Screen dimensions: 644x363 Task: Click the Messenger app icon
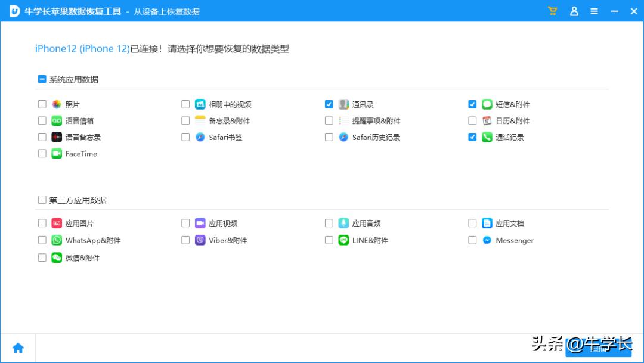tap(487, 240)
